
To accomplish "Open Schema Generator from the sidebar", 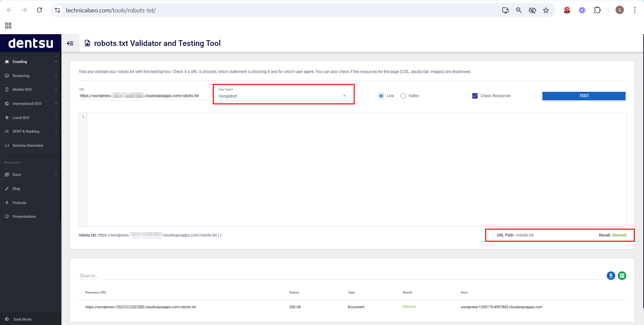I will tap(28, 145).
